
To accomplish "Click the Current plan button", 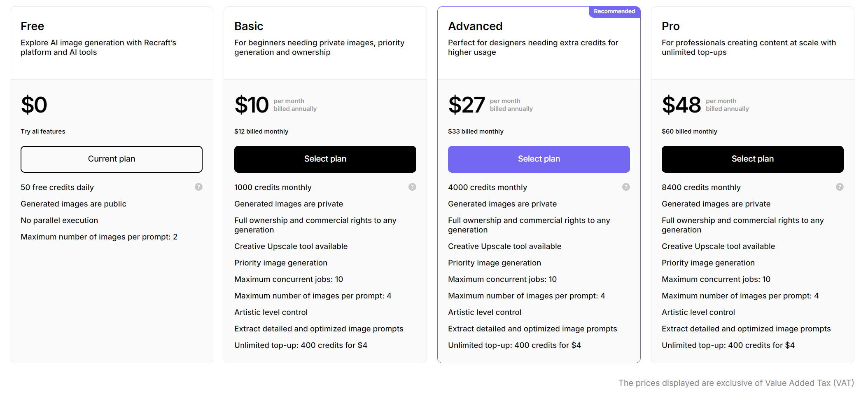I will click(112, 159).
